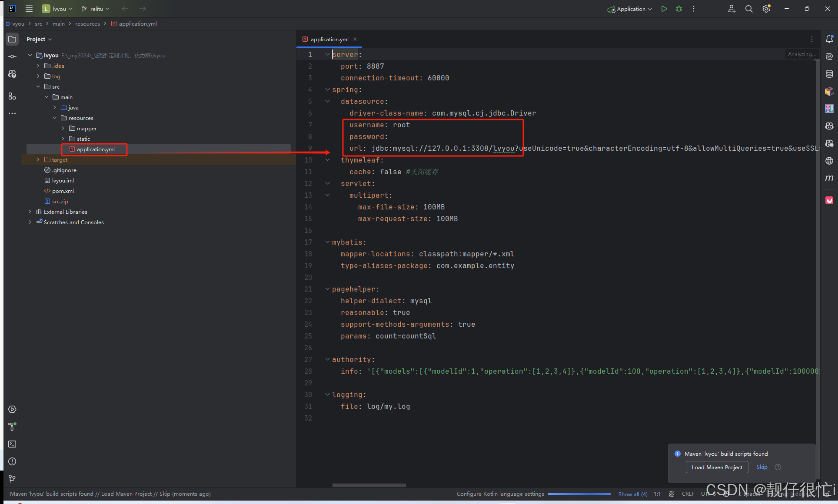
Task: Click Load Maven Project button
Action: [x=717, y=467]
